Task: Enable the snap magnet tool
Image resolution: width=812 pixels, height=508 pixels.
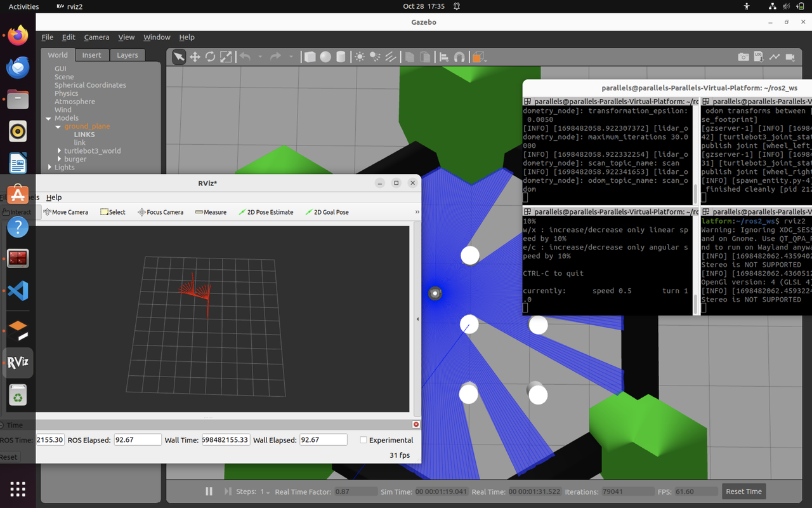Action: point(459,57)
